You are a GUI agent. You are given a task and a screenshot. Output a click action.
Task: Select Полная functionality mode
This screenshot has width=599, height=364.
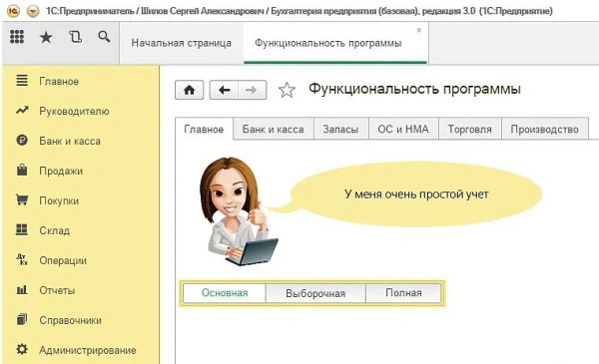(x=403, y=293)
